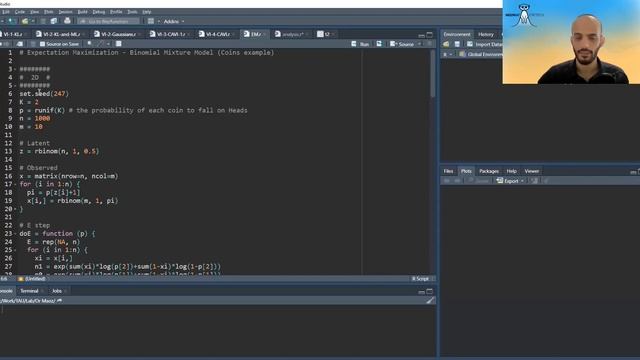Click the new file icon in main toolbar
The image size is (640, 360).
pyautogui.click(x=12, y=21)
